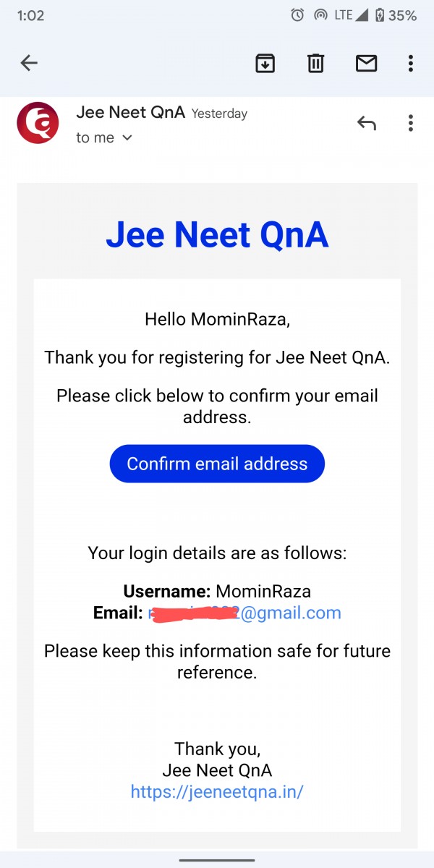
Task: Tap the home gesture bar
Action: tap(217, 859)
